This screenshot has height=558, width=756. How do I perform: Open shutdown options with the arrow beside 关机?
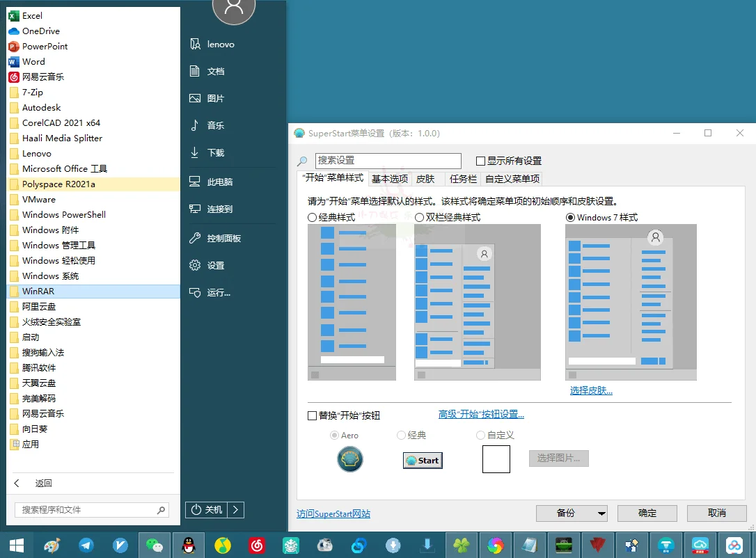click(237, 509)
